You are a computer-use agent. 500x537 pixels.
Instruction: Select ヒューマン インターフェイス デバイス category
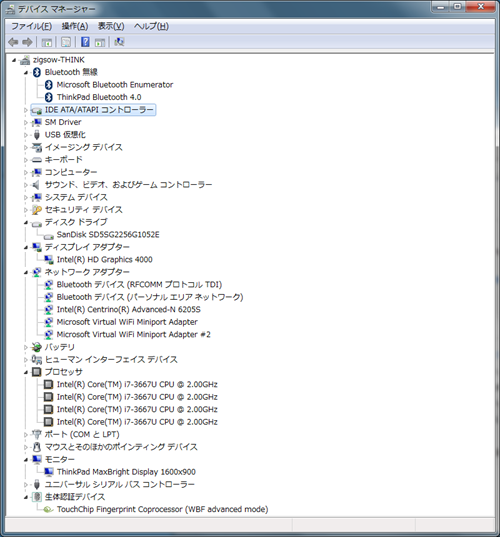click(x=111, y=360)
